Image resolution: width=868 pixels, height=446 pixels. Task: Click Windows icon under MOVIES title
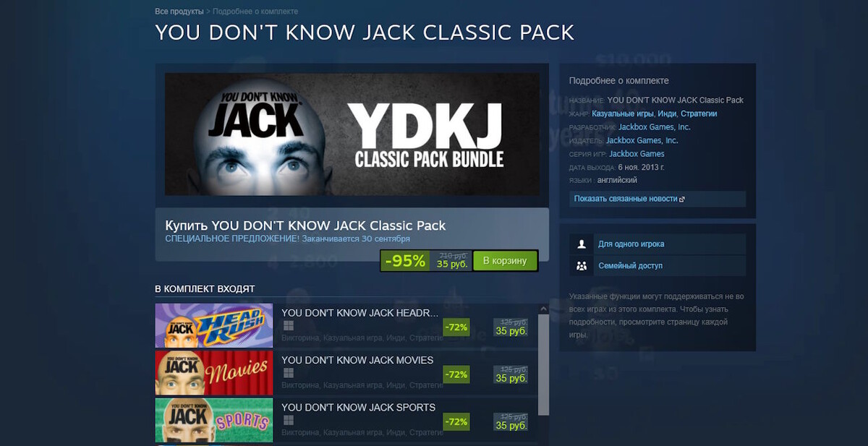pos(288,373)
